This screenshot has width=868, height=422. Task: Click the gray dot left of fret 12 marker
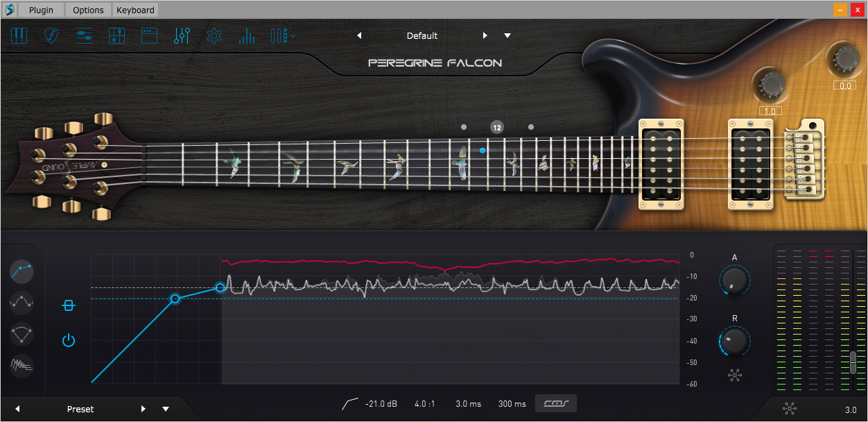pyautogui.click(x=464, y=127)
